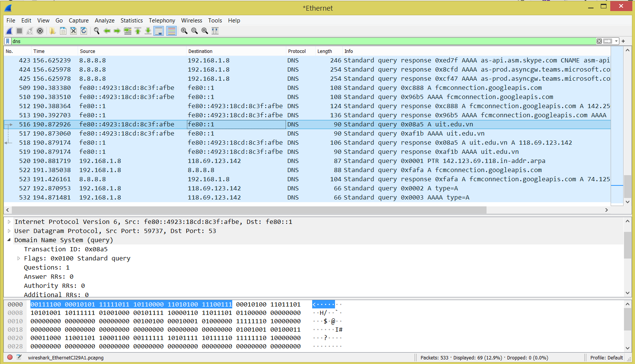635x364 pixels.
Task: Click the Profile: Default status label
Action: click(x=606, y=358)
